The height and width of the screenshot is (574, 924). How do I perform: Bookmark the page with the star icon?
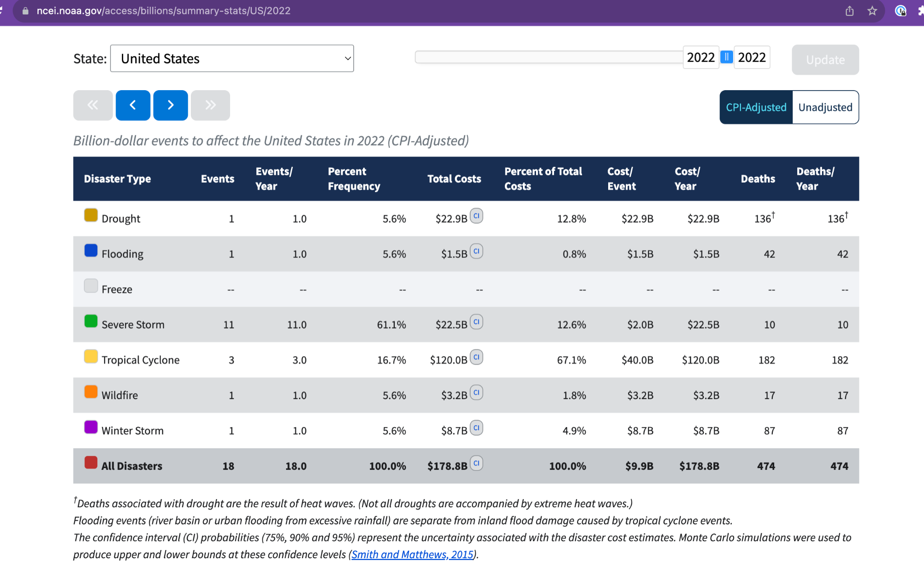[x=872, y=11]
